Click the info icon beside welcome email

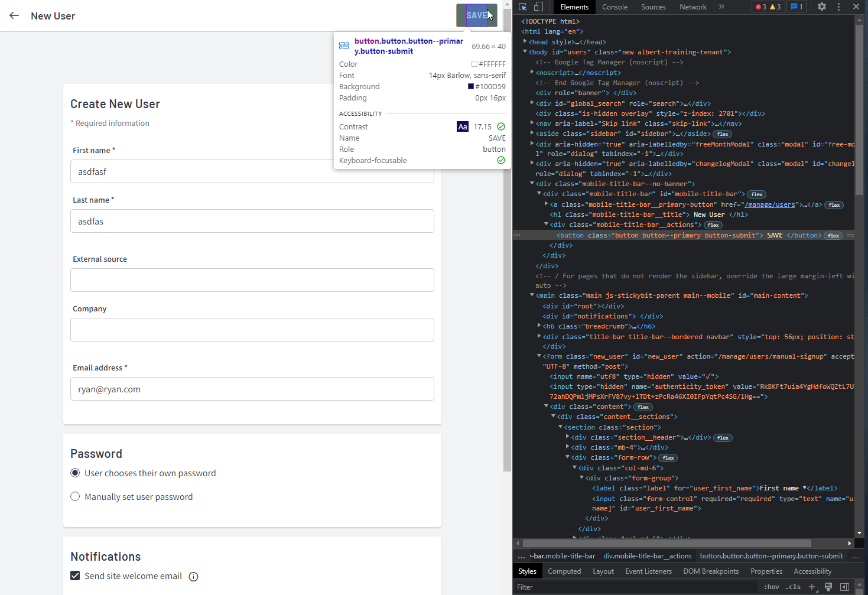(193, 577)
